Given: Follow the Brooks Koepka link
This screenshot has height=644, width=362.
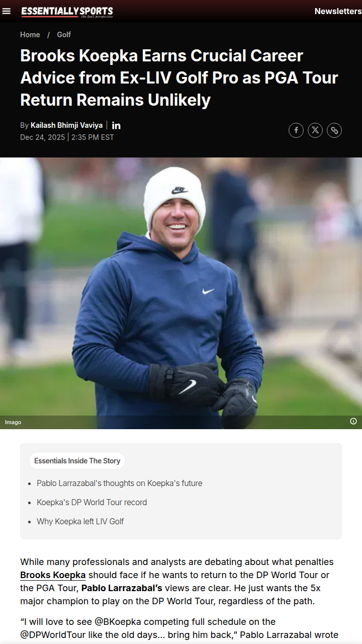Looking at the screenshot, I should [x=53, y=575].
